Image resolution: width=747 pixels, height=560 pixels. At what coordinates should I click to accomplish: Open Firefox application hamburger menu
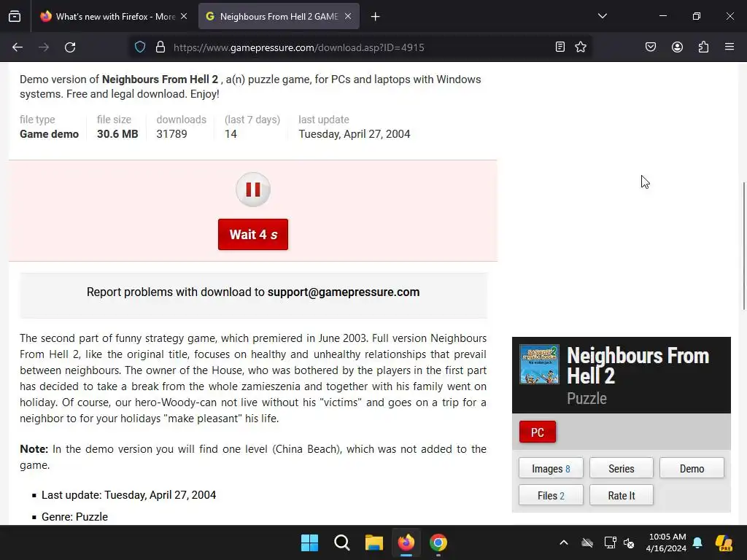point(729,47)
